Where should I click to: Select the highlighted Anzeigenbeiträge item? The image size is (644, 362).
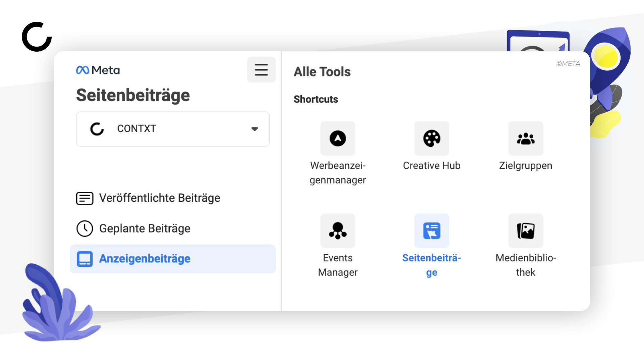click(x=173, y=259)
